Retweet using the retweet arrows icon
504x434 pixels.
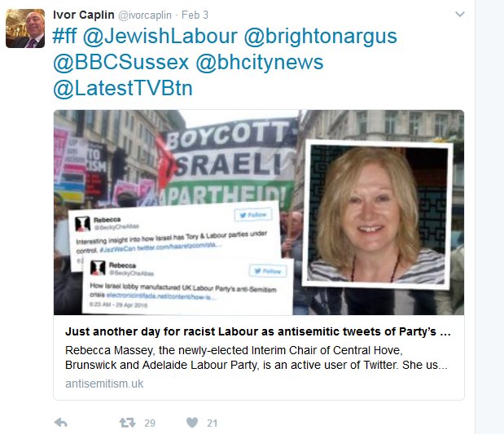[x=127, y=423]
